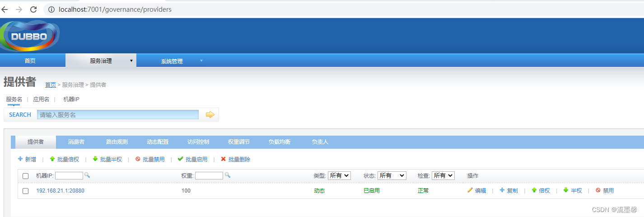Click the 动态 type text
This screenshot has width=644, height=217.
(319, 191)
